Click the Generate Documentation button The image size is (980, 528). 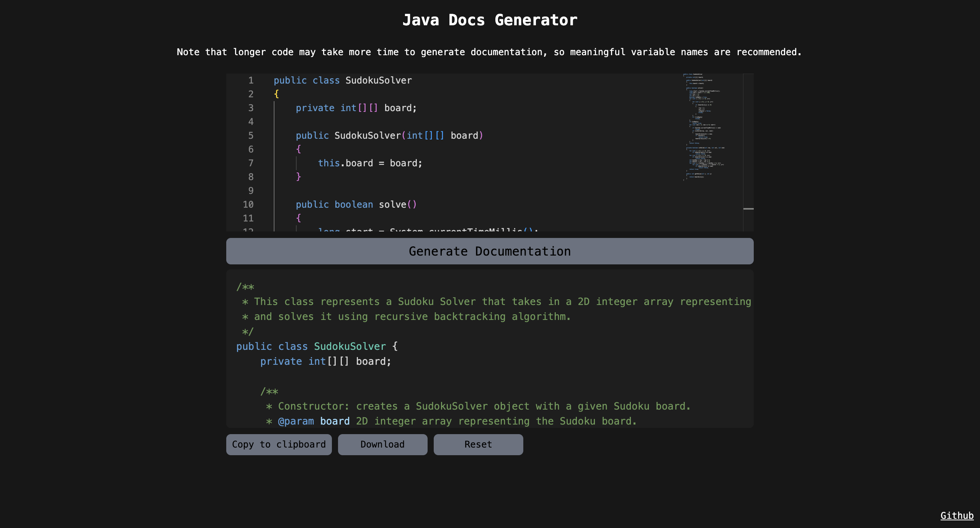[490, 251]
